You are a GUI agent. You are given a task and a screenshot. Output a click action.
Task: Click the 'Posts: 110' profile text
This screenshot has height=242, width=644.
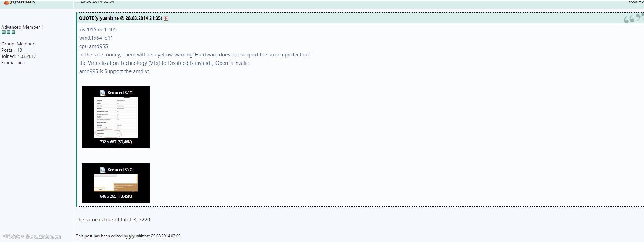point(12,50)
